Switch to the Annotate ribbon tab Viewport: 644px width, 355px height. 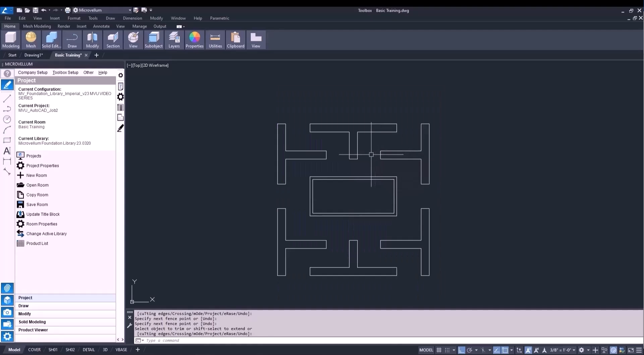tap(101, 26)
